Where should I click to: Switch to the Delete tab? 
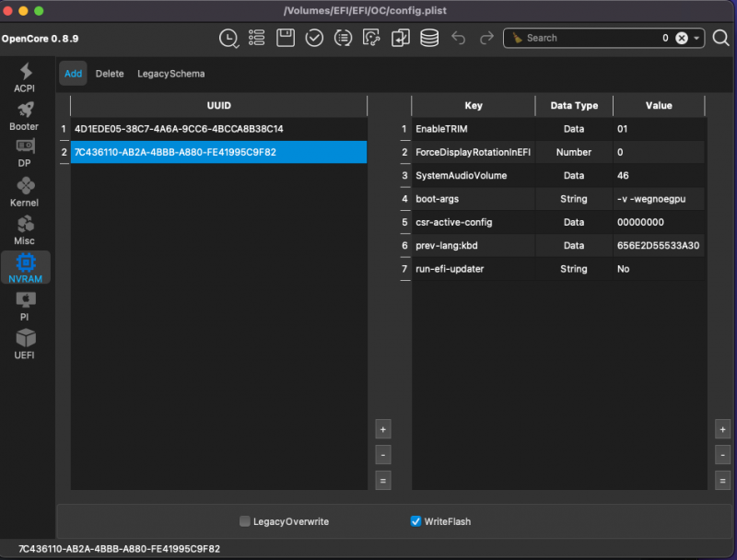coord(110,74)
